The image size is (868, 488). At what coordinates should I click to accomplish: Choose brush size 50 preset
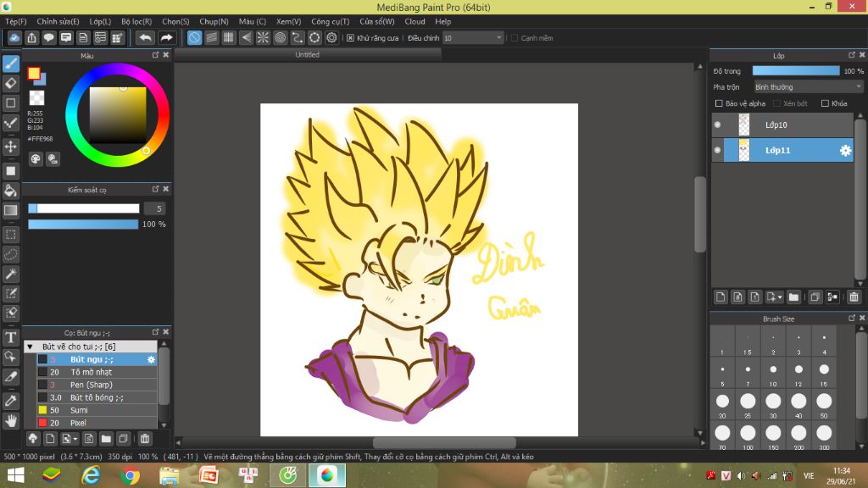824,405
